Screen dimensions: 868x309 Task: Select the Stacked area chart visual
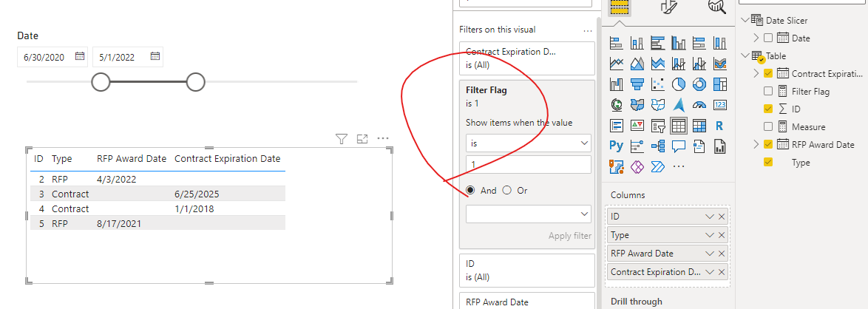click(657, 64)
